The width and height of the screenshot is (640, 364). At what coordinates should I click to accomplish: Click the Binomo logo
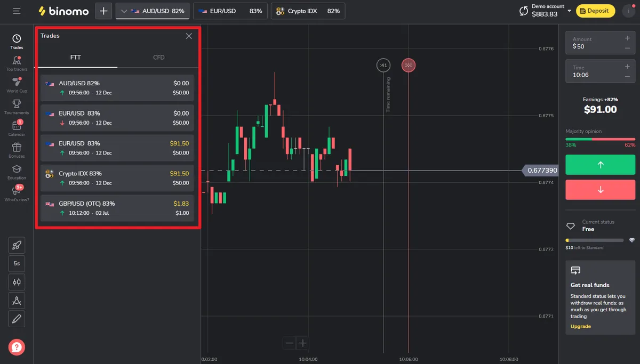click(63, 11)
